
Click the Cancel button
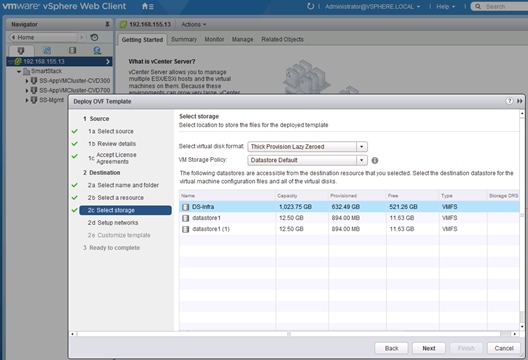pyautogui.click(x=504, y=348)
